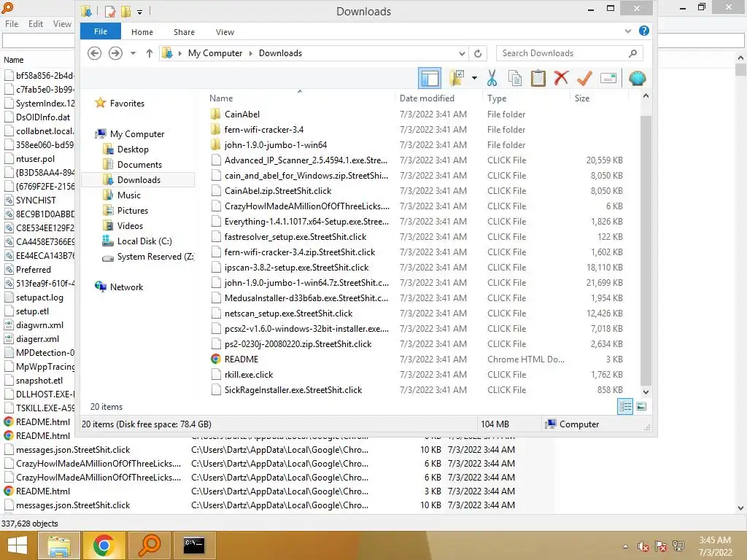This screenshot has height=560, width=747.
Task: Open the Home ribbon tab
Action: click(142, 32)
